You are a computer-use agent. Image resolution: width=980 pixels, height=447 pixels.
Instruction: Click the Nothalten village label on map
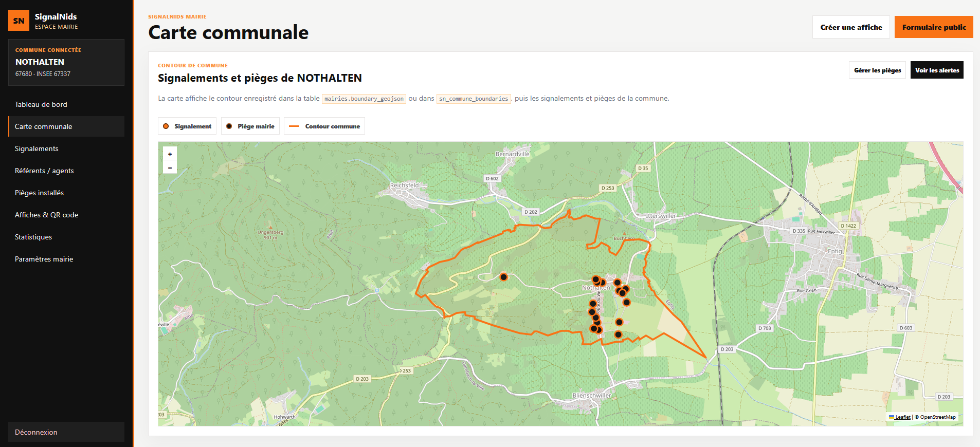(596, 288)
